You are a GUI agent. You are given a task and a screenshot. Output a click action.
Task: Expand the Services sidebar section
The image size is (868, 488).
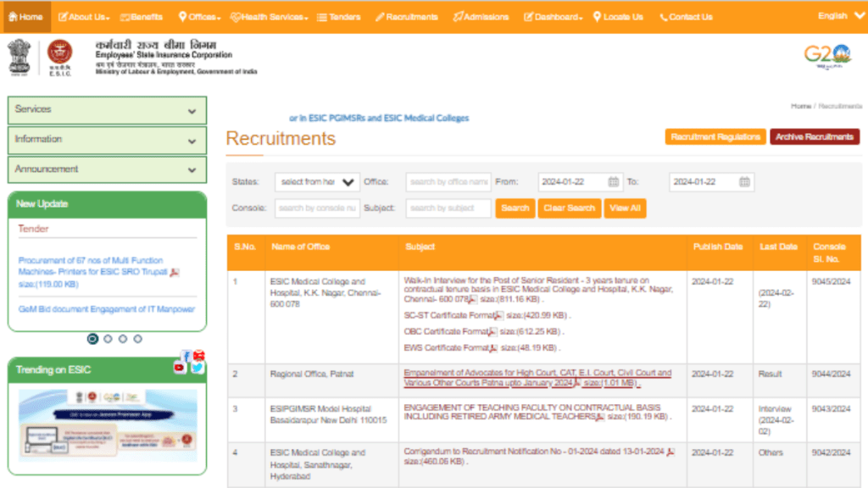tap(107, 110)
